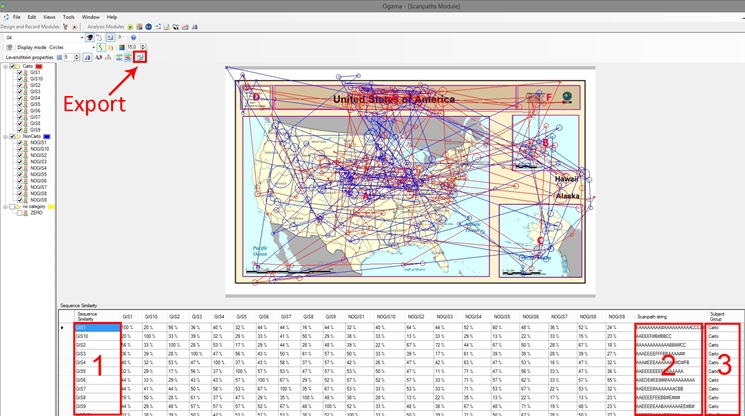
Task: Click the red color swatch beside Carto
Action: [39, 66]
